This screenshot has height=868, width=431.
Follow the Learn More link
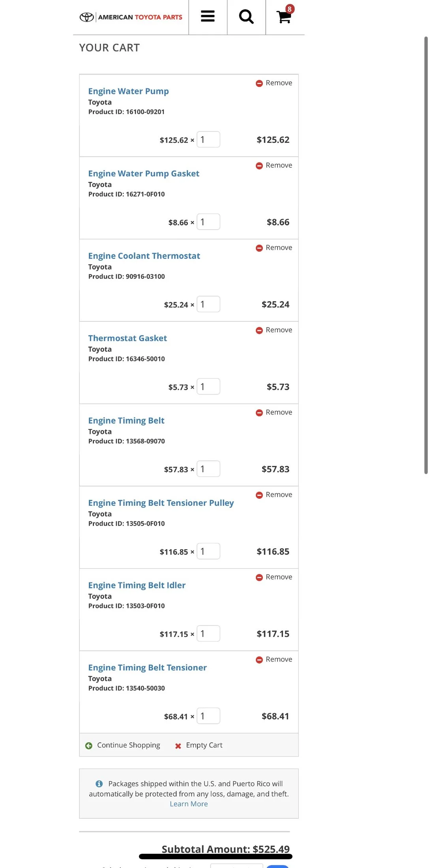(x=189, y=804)
